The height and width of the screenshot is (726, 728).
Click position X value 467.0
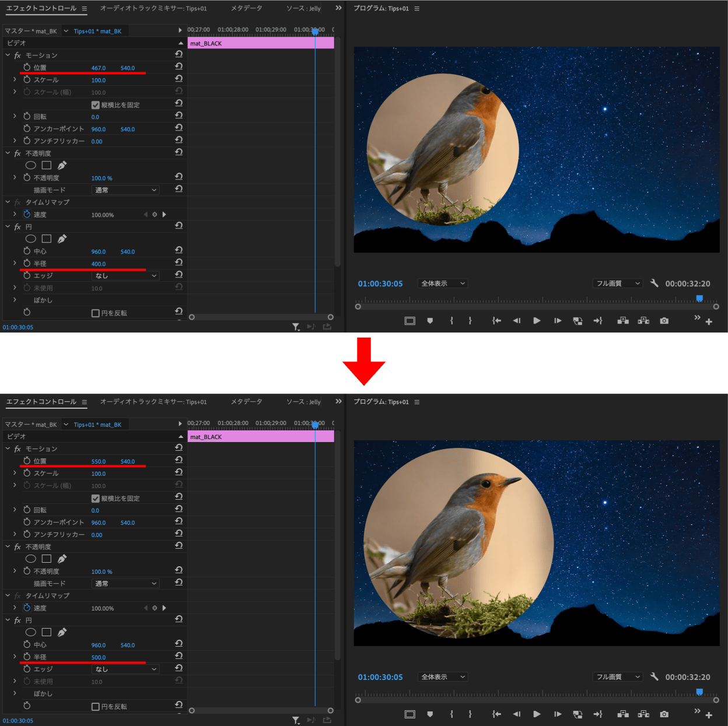pos(98,68)
